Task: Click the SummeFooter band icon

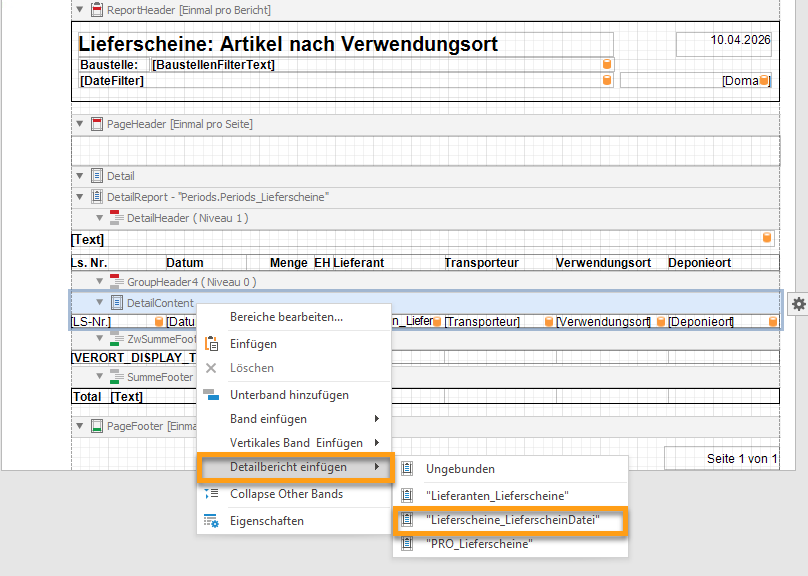Action: 116,376
